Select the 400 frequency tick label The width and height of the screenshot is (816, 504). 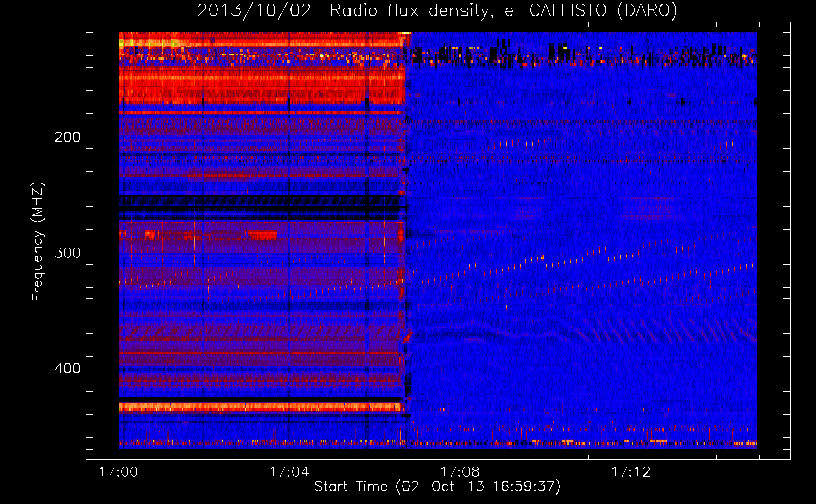pos(68,368)
